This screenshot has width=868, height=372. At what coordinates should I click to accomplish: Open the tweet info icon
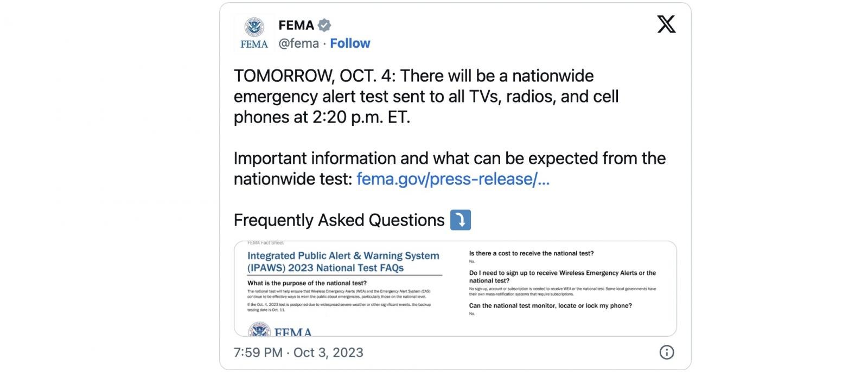(666, 352)
